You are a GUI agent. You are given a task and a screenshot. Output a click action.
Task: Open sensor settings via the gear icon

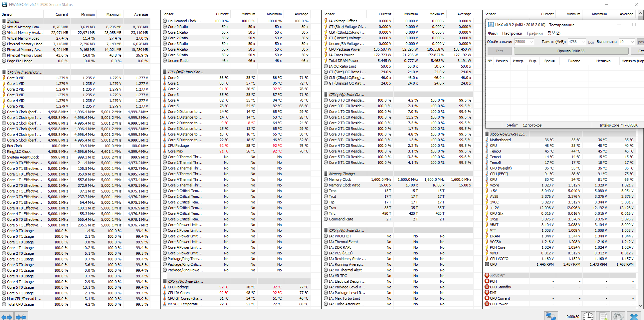click(x=618, y=316)
